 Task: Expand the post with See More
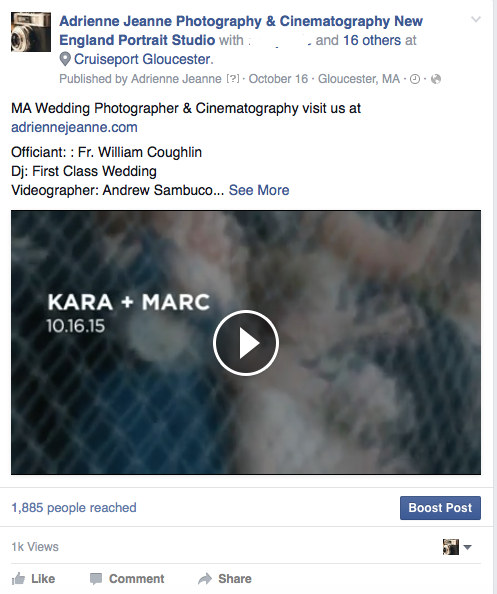click(259, 190)
